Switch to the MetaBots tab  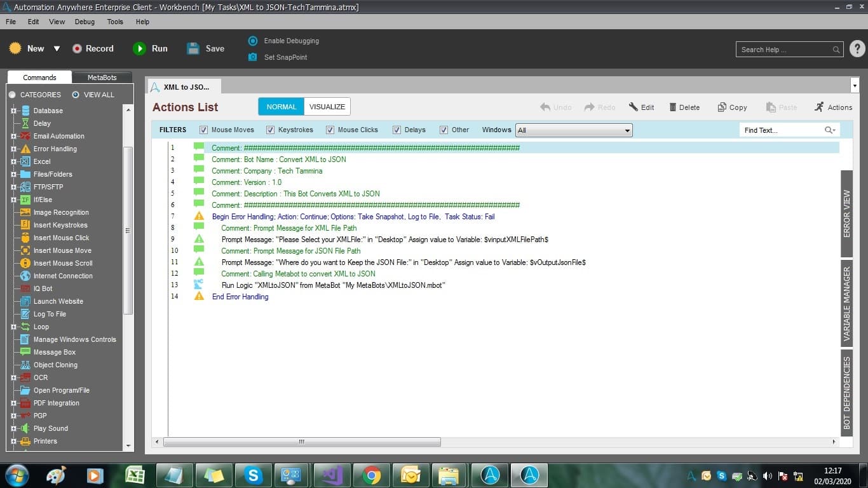[x=102, y=78]
